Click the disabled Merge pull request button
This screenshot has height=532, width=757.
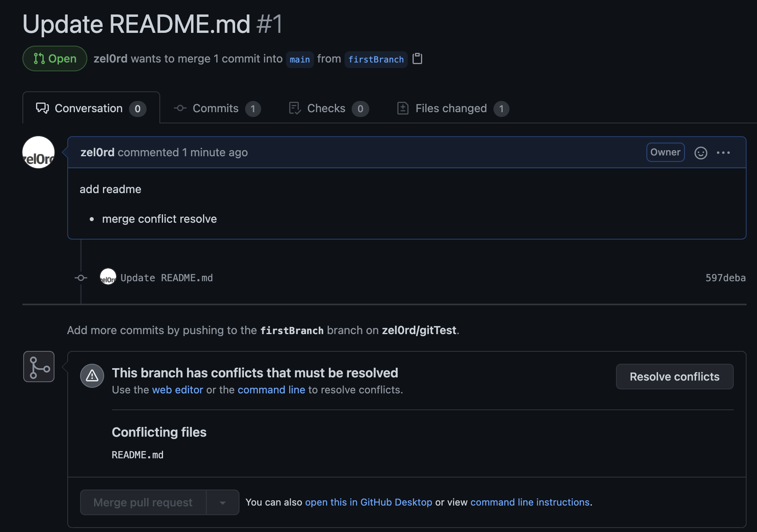coord(143,502)
